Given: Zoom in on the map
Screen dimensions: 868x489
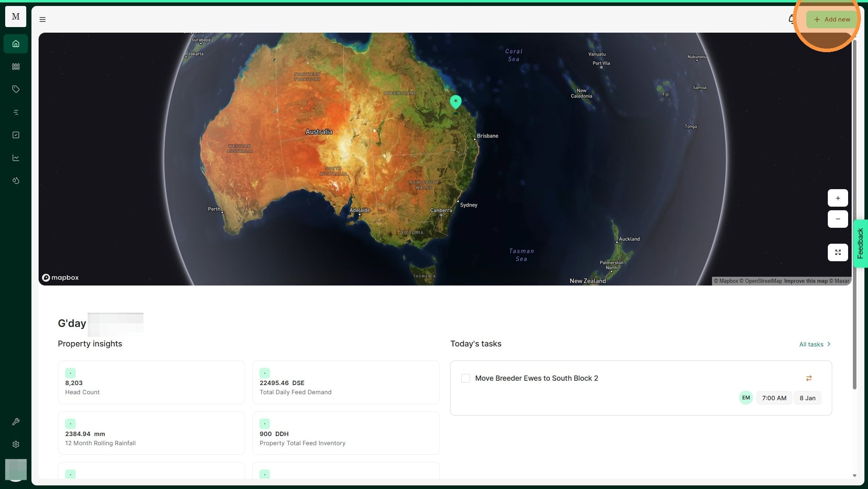Looking at the screenshot, I should coord(838,198).
